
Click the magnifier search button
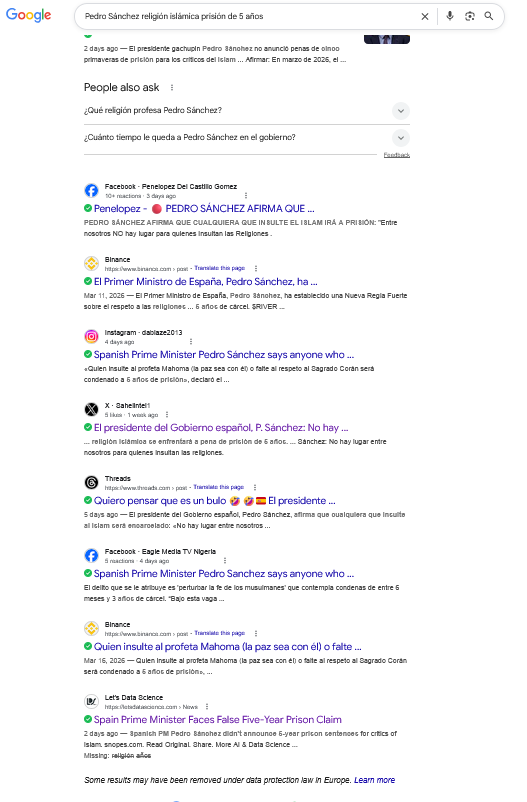coord(489,16)
